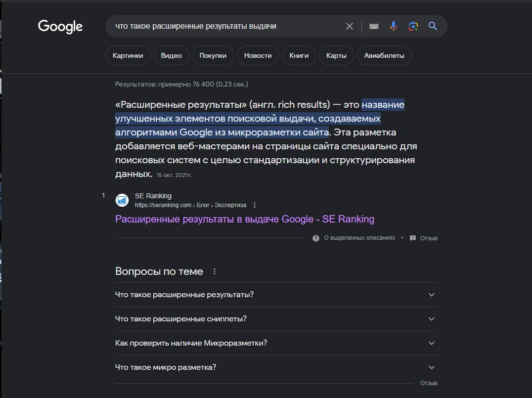Click Отзыв link below the questions list
This screenshot has width=532, height=398.
pos(429,383)
